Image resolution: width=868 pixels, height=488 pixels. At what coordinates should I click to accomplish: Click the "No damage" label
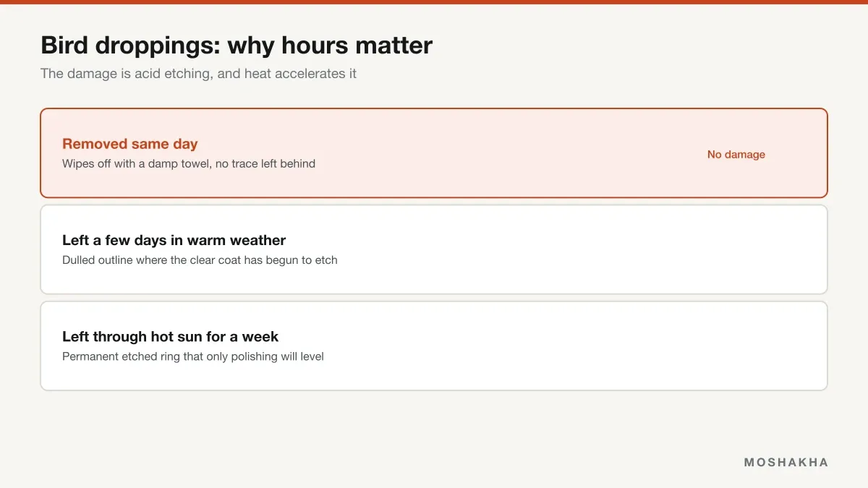pyautogui.click(x=736, y=154)
